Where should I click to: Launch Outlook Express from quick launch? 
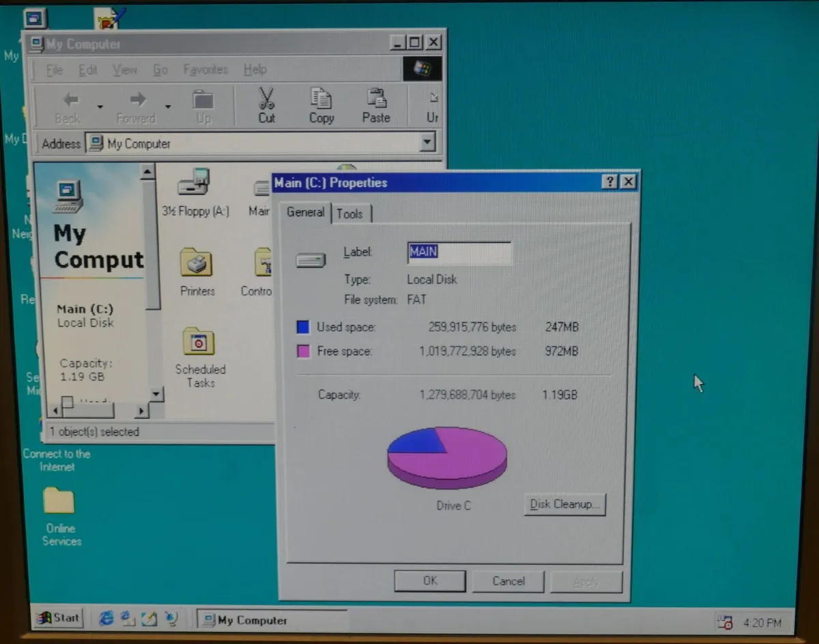pos(128,619)
